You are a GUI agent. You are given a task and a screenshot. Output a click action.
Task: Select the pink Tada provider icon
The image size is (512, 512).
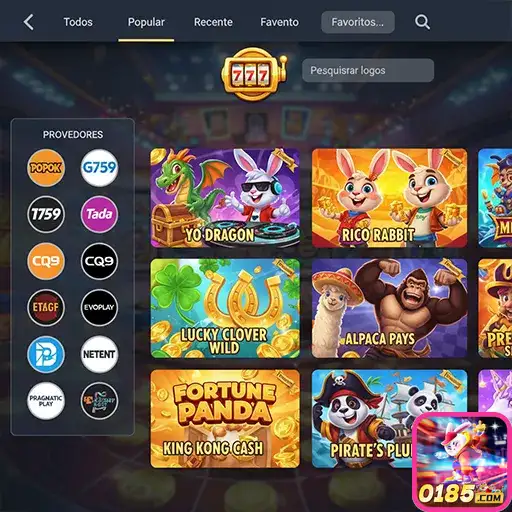(x=99, y=214)
